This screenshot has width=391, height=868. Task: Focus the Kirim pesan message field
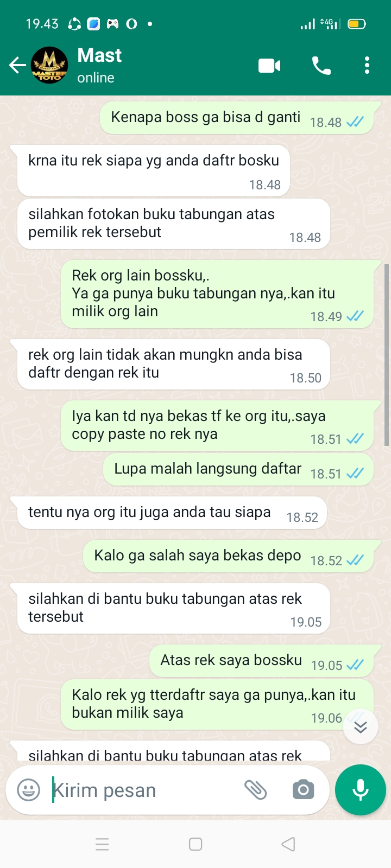[x=141, y=790]
